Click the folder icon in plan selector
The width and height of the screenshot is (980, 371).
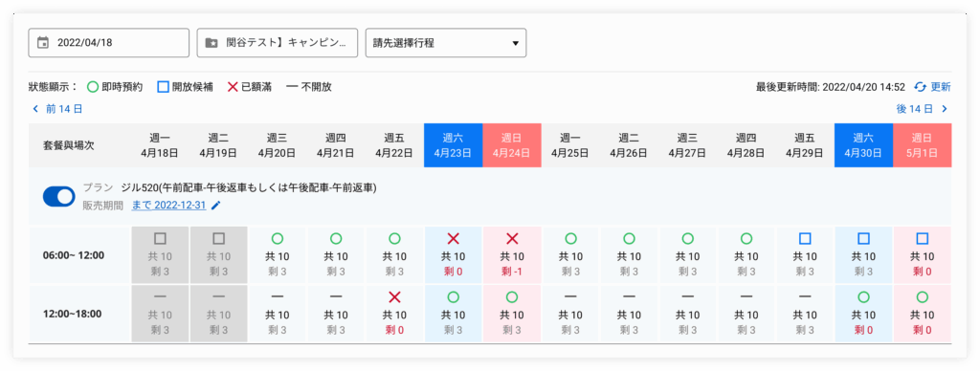(212, 43)
